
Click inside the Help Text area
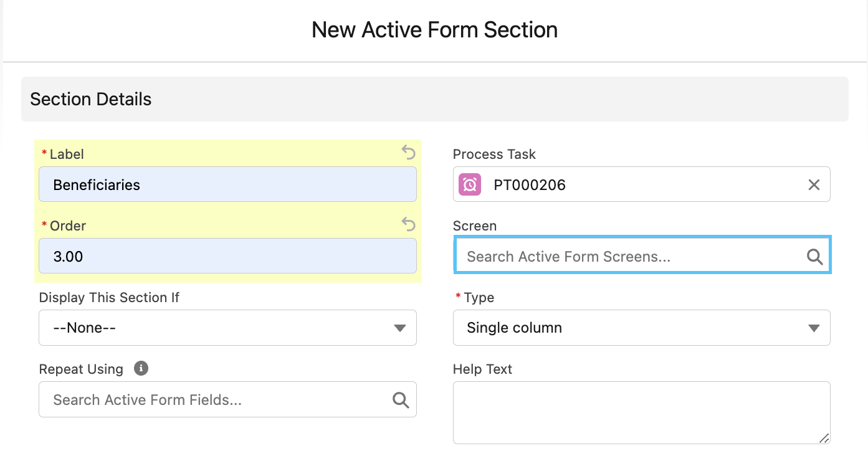[642, 411]
